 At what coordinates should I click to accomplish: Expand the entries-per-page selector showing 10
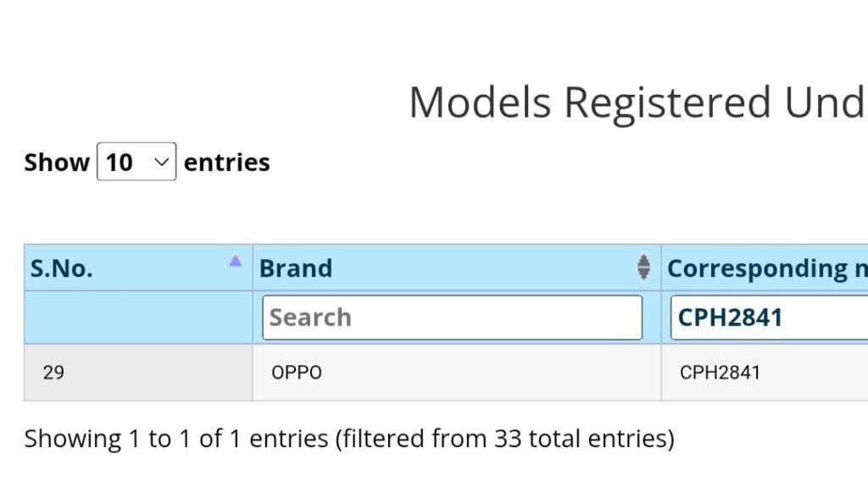(136, 162)
